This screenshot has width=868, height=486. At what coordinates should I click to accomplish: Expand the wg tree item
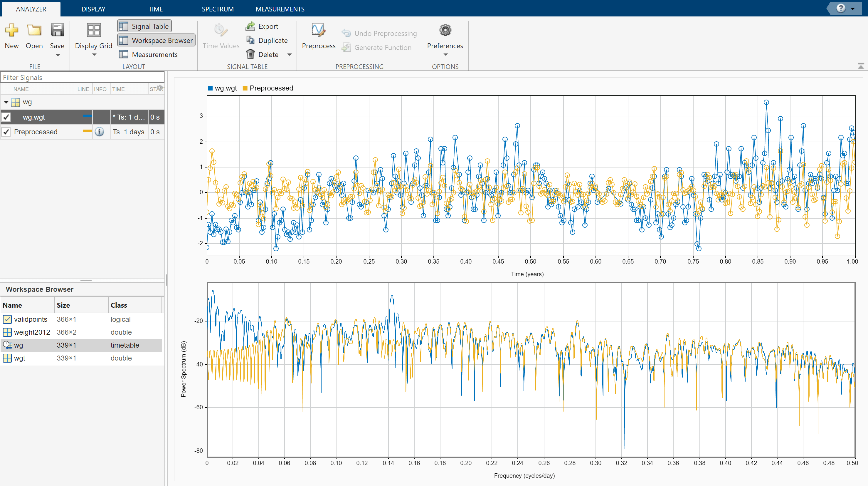[5, 102]
